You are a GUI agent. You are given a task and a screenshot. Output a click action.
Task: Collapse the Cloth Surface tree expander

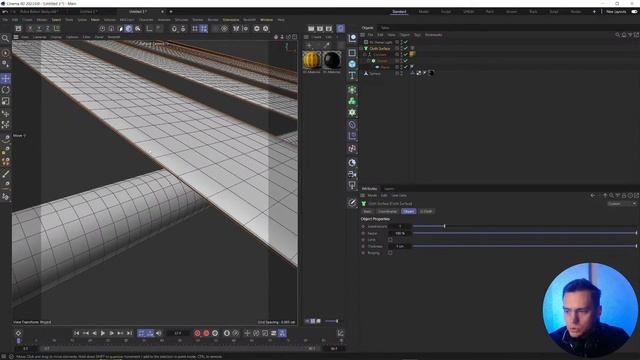click(x=361, y=49)
